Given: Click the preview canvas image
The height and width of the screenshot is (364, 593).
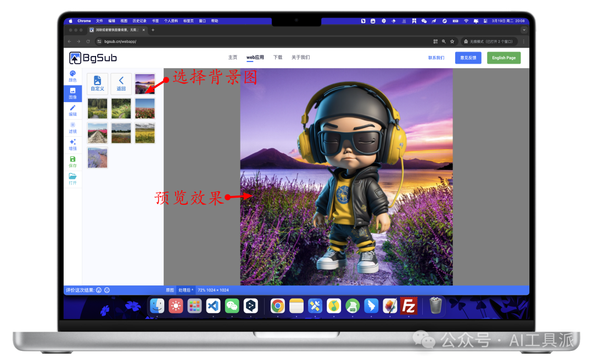Looking at the screenshot, I should click(346, 177).
